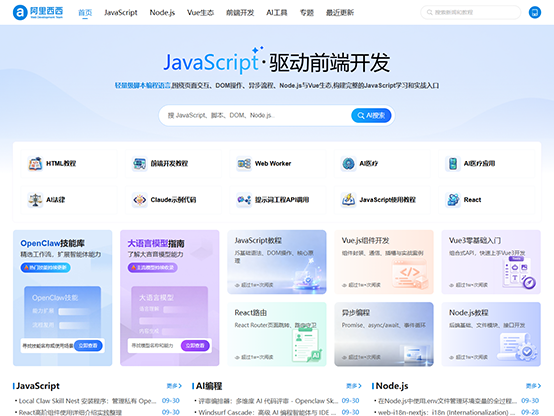Click the 轻量级脚本编程语言 highlighted link

pyautogui.click(x=142, y=86)
